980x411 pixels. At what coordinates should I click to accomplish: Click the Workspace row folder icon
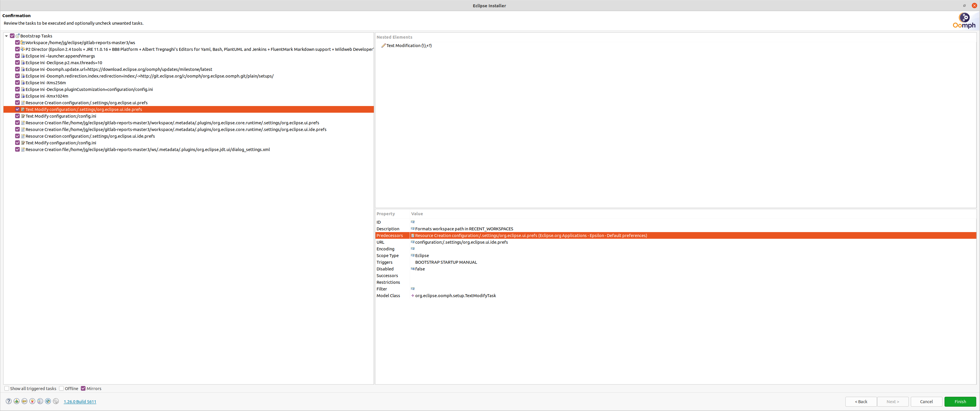point(23,42)
